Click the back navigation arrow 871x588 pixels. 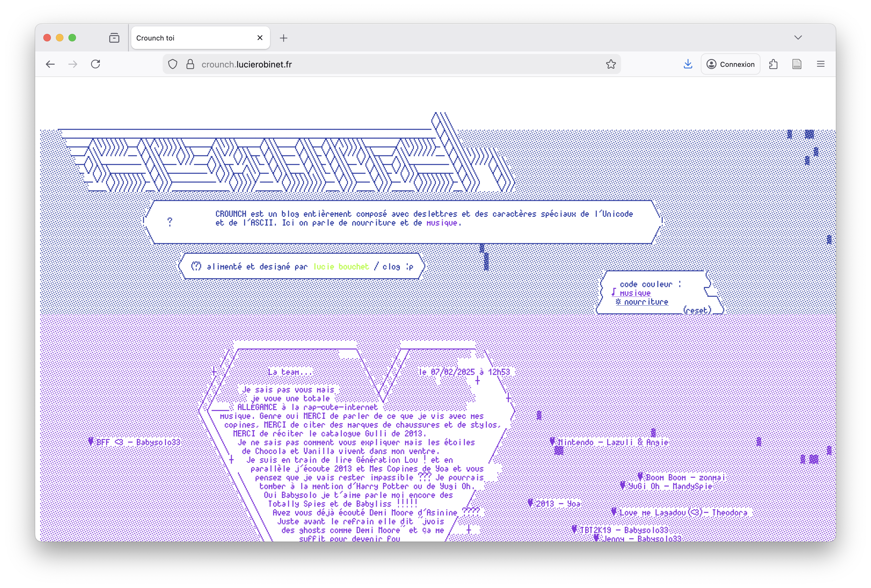click(50, 64)
